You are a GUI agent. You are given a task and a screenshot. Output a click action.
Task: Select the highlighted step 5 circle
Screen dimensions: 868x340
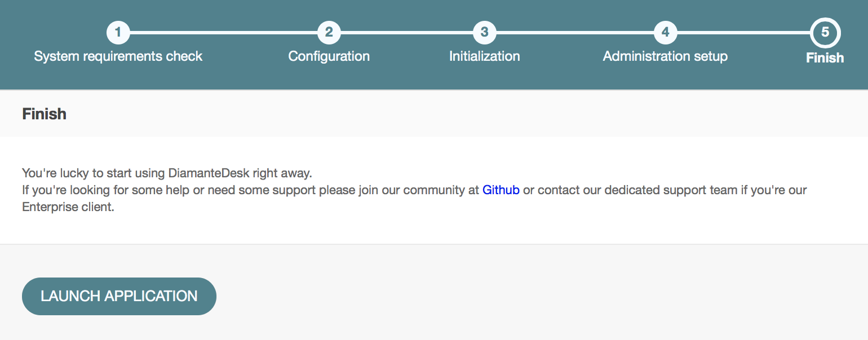tap(825, 33)
